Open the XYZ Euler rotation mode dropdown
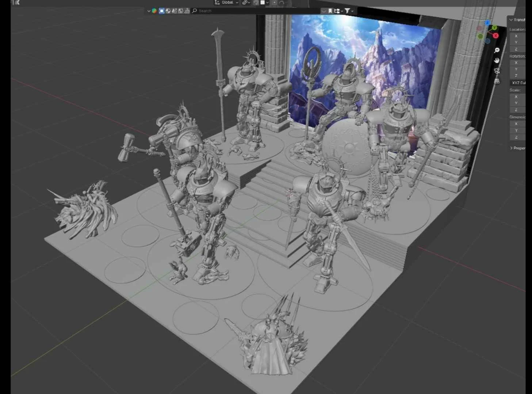Screen dimensions: 532x394 pyautogui.click(x=518, y=82)
